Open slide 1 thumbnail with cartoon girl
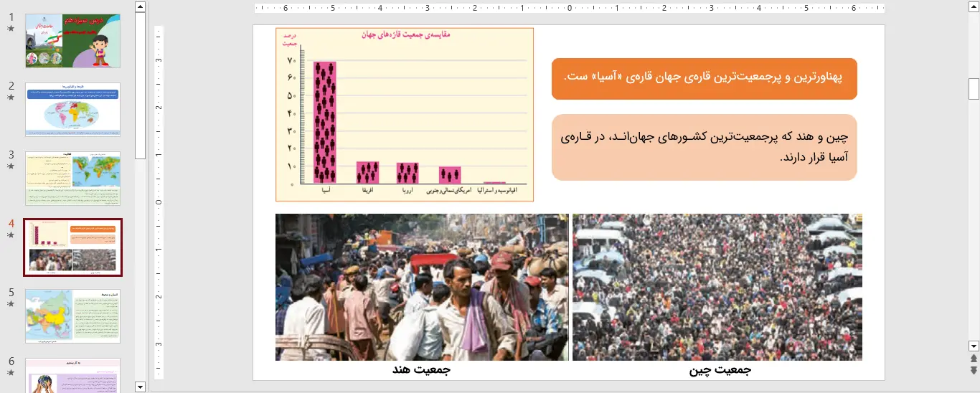Viewport: 980px width, 393px height. point(73,41)
